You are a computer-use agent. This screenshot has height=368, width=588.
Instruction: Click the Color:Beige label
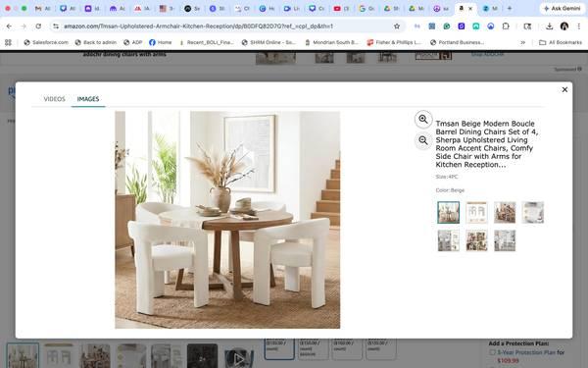450,190
